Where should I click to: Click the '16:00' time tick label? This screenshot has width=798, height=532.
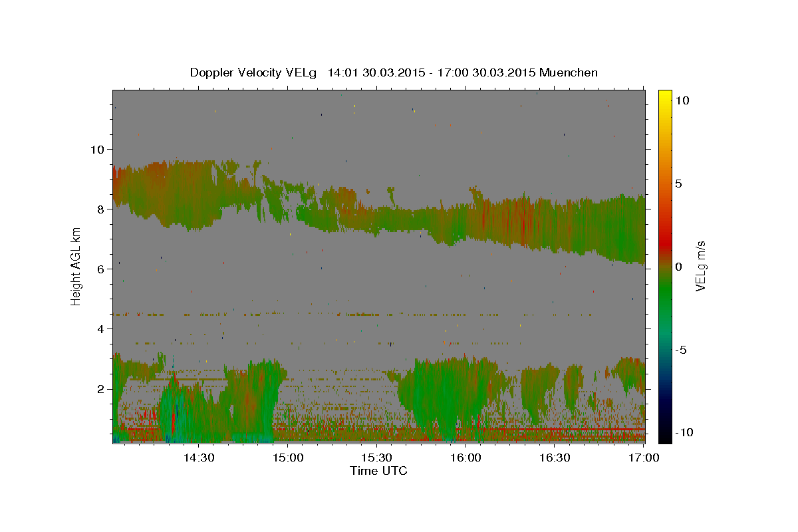point(465,458)
